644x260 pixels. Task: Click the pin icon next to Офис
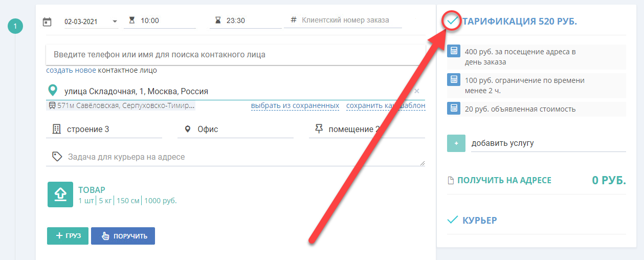(x=188, y=129)
